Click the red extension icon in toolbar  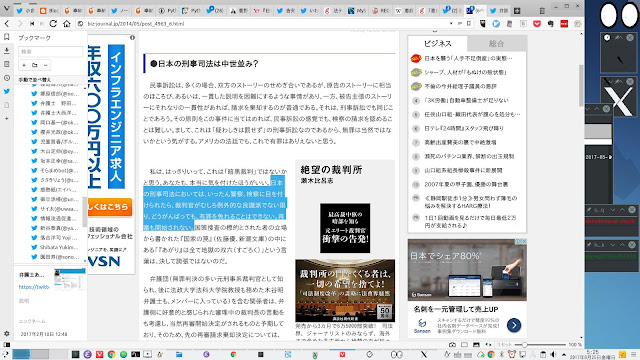pyautogui.click(x=564, y=24)
